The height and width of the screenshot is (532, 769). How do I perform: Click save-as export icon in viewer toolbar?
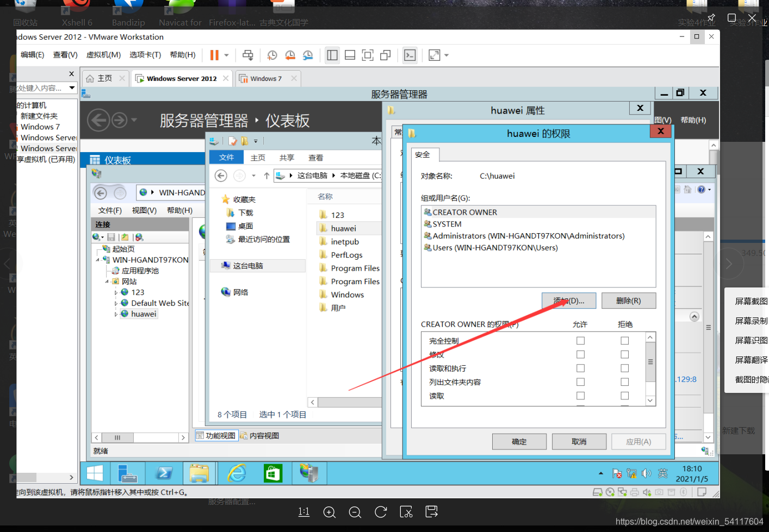(x=432, y=512)
